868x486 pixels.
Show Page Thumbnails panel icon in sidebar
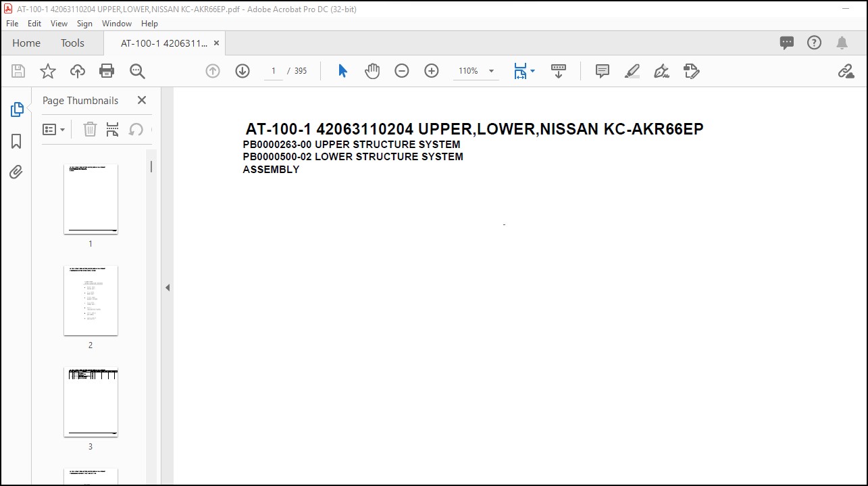click(16, 110)
